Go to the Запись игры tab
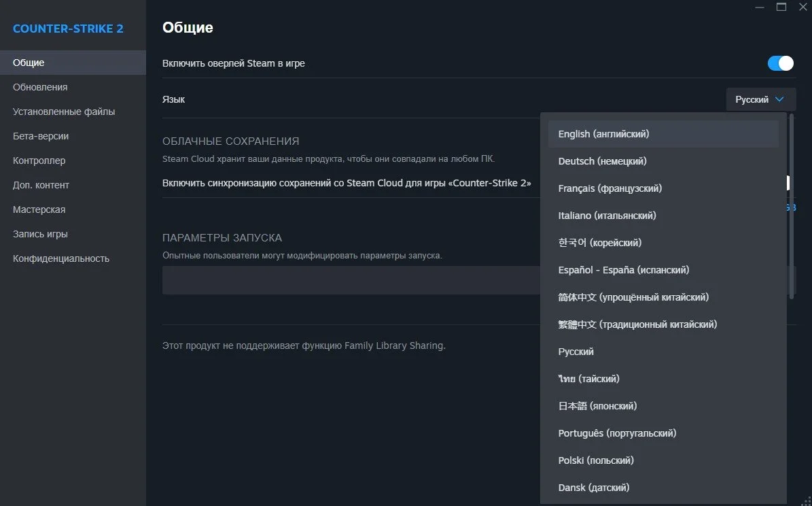The height and width of the screenshot is (506, 812). click(73, 234)
